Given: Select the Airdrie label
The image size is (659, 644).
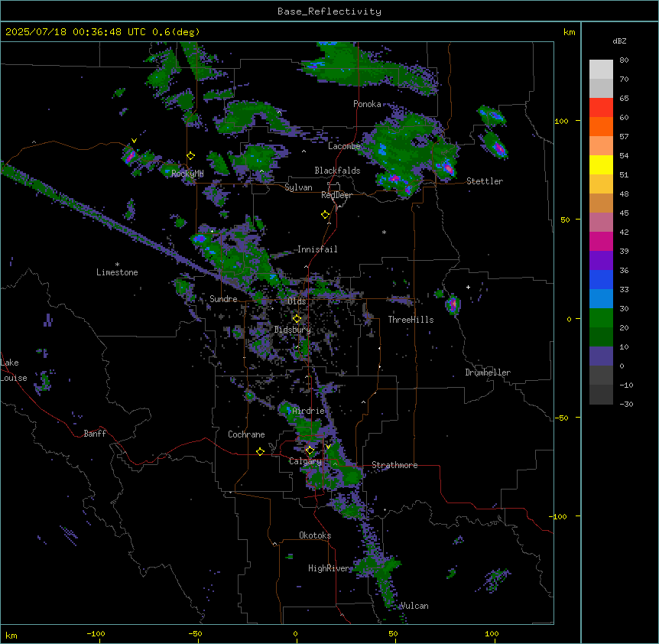Looking at the screenshot, I should click(x=308, y=411).
